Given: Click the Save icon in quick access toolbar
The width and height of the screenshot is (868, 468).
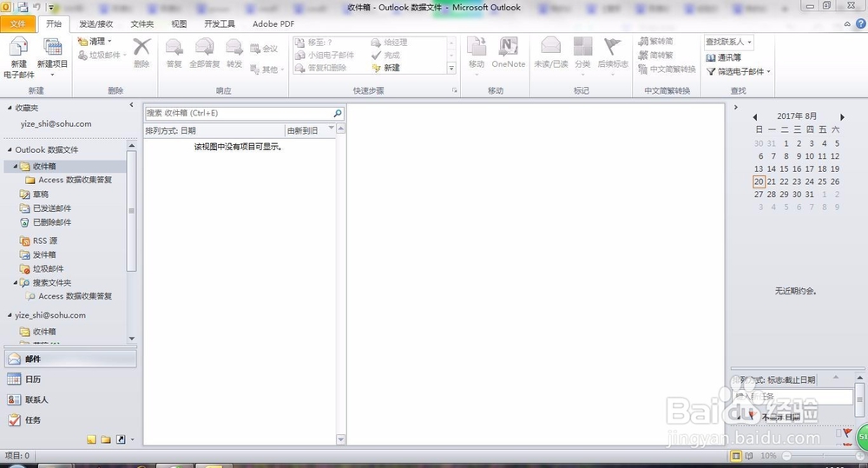Looking at the screenshot, I should pyautogui.click(x=23, y=7).
